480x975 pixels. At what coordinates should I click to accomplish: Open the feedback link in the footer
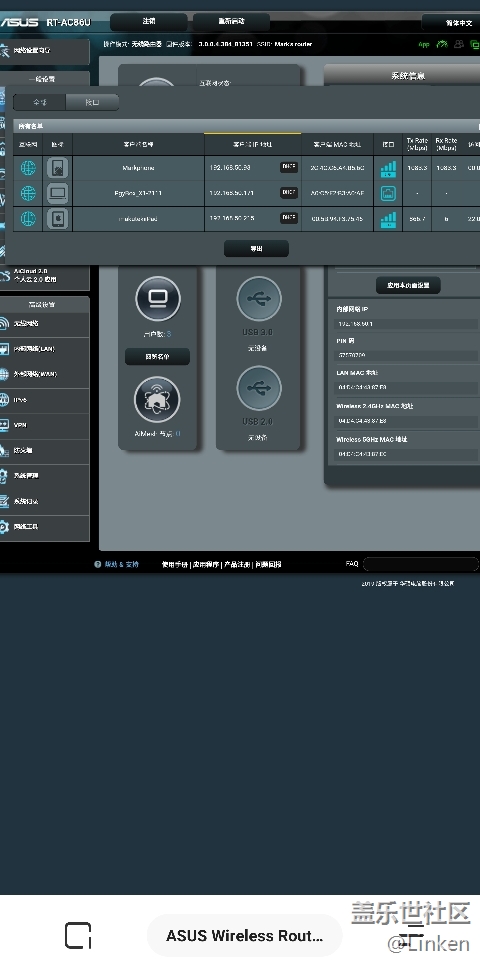(268, 565)
